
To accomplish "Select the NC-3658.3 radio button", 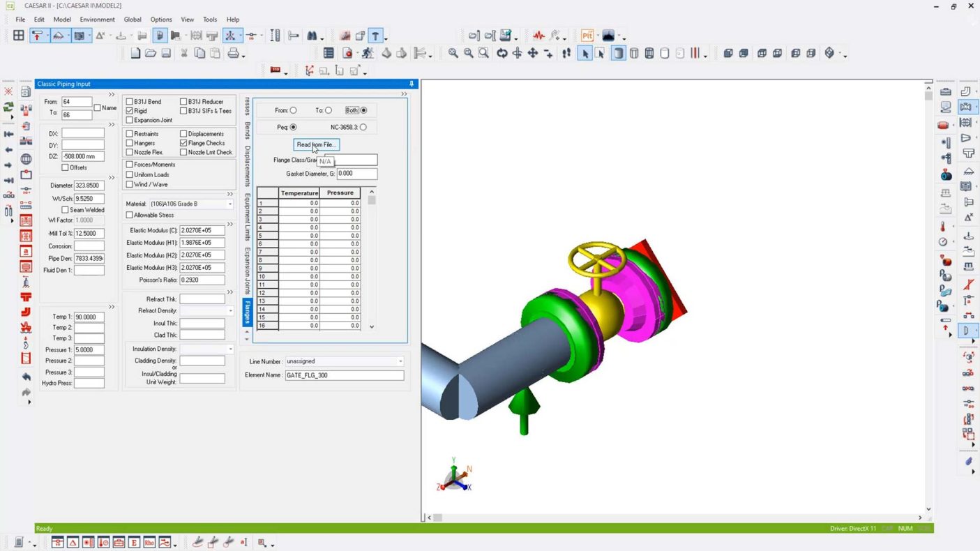I will coord(363,127).
